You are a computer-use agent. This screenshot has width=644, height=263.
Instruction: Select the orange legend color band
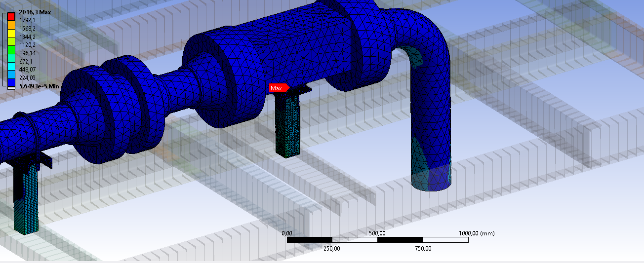point(11,24)
